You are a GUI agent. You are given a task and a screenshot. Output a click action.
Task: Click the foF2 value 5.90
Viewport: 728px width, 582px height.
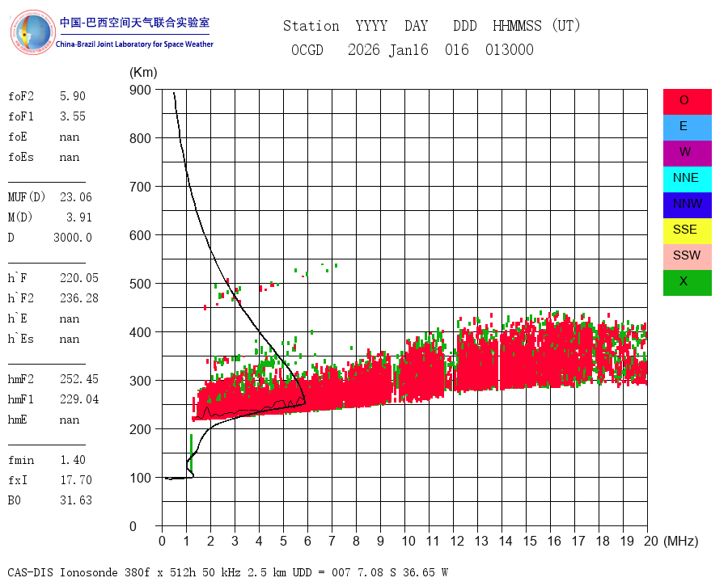click(73, 96)
